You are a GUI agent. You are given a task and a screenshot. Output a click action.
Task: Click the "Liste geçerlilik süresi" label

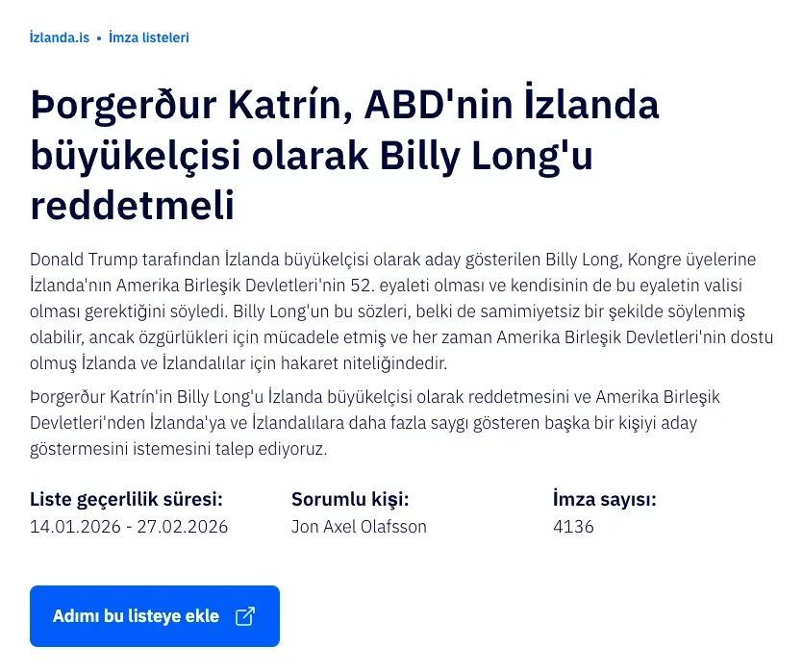point(126,499)
